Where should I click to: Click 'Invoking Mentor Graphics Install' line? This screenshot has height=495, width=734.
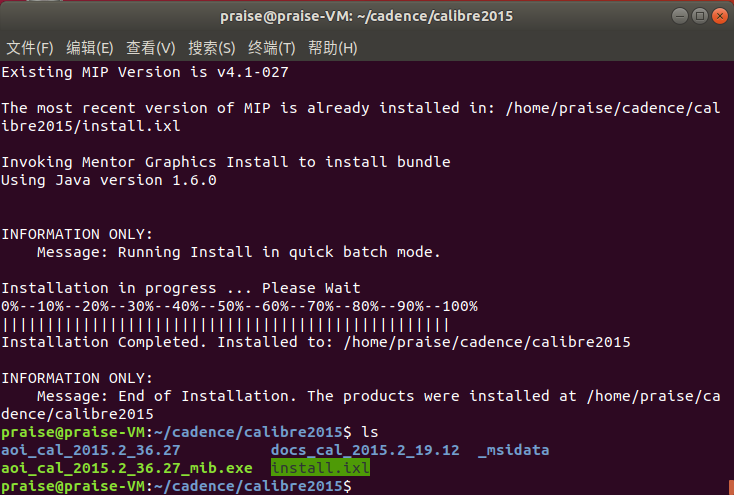coord(226,162)
